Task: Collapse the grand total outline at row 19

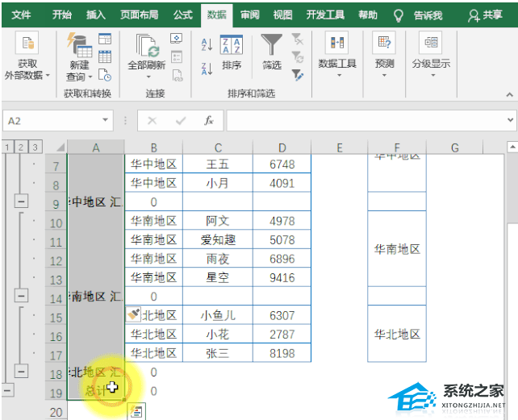Action: pyautogui.click(x=7, y=390)
